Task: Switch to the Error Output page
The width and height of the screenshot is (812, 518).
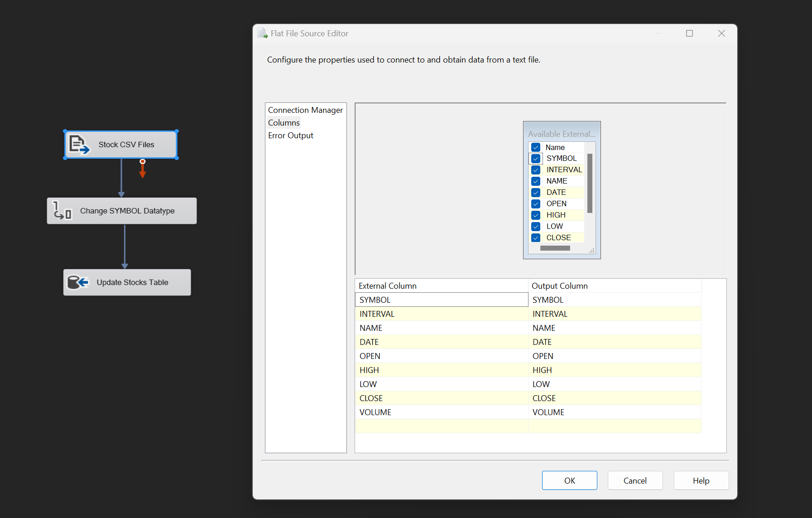Action: coord(291,136)
